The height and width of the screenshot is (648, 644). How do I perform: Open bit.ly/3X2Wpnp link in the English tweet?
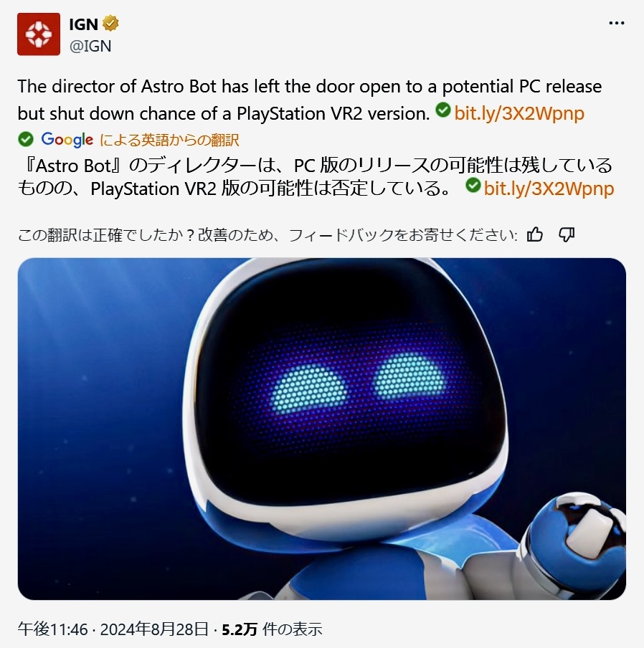(519, 113)
